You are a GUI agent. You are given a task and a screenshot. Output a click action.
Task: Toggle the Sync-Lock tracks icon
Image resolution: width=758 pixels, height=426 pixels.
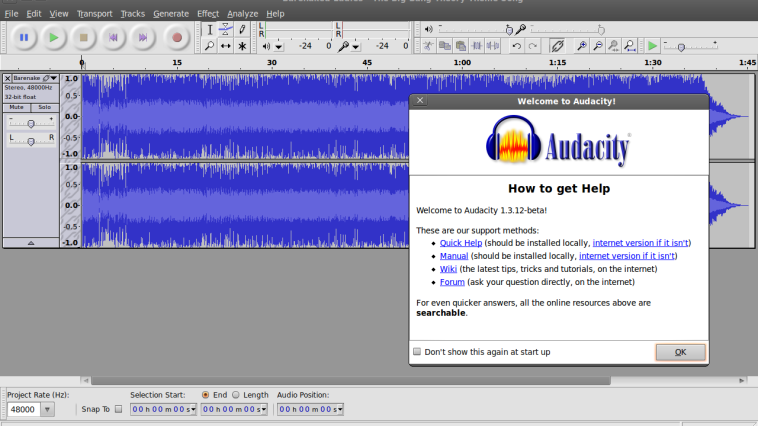coord(557,46)
